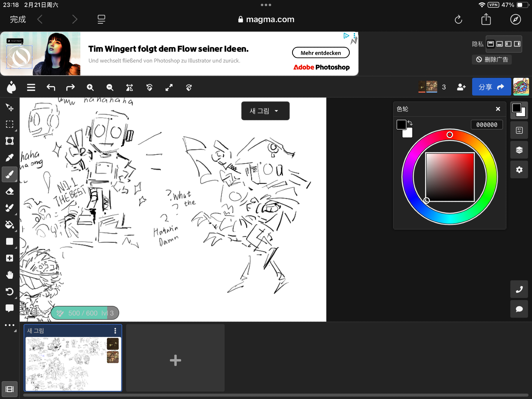Screen dimensions: 532x399
Task: Set ad position to right side layout
Action: 517,44
